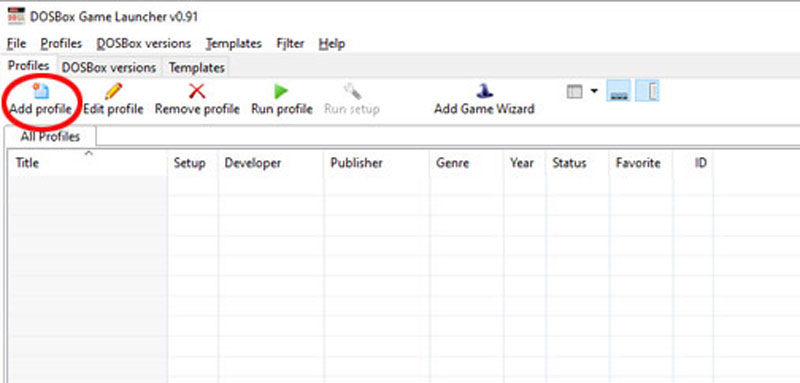Screen dimensions: 800x383
Task: Click the DOSBox Game Launcher title bar icon
Action: tap(16, 16)
